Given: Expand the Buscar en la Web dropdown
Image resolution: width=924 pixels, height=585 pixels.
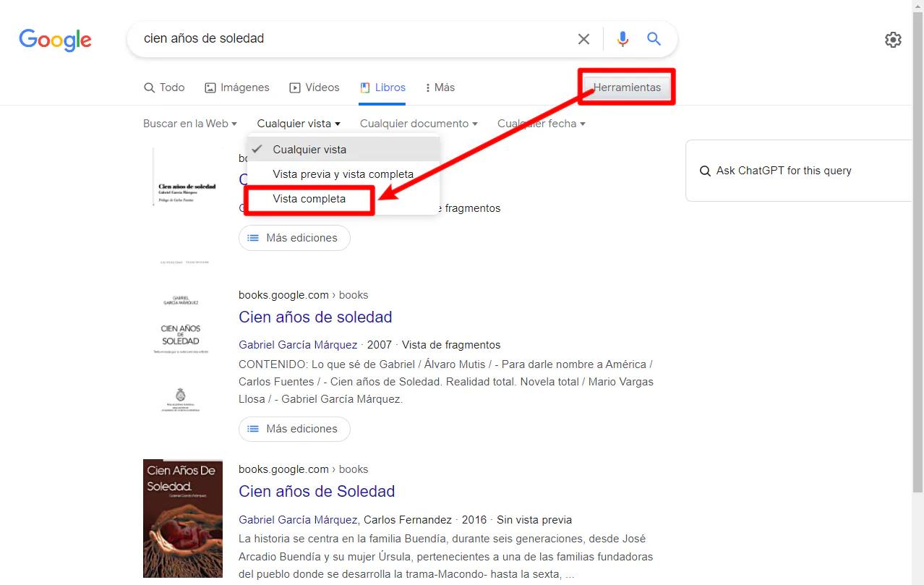Looking at the screenshot, I should coord(189,124).
